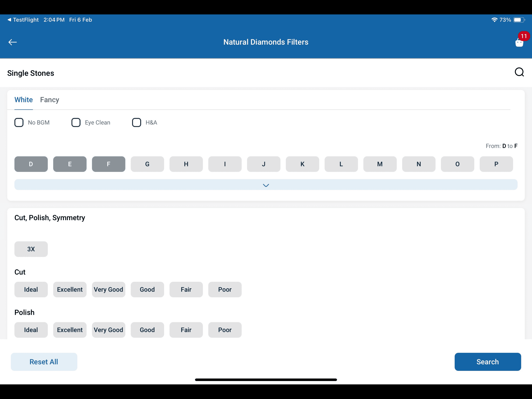Select color grade J

click(264, 164)
